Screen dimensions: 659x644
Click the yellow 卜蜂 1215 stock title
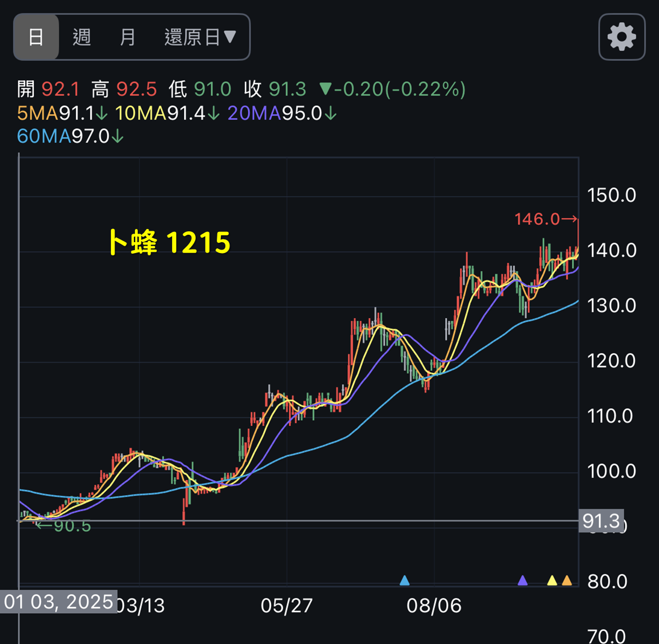(x=169, y=242)
